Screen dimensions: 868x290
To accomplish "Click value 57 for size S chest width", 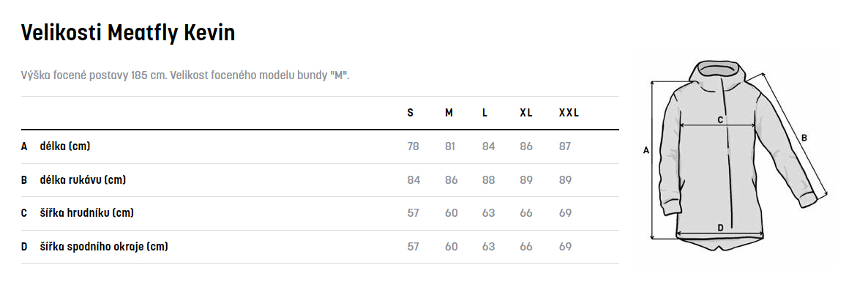I will (413, 213).
